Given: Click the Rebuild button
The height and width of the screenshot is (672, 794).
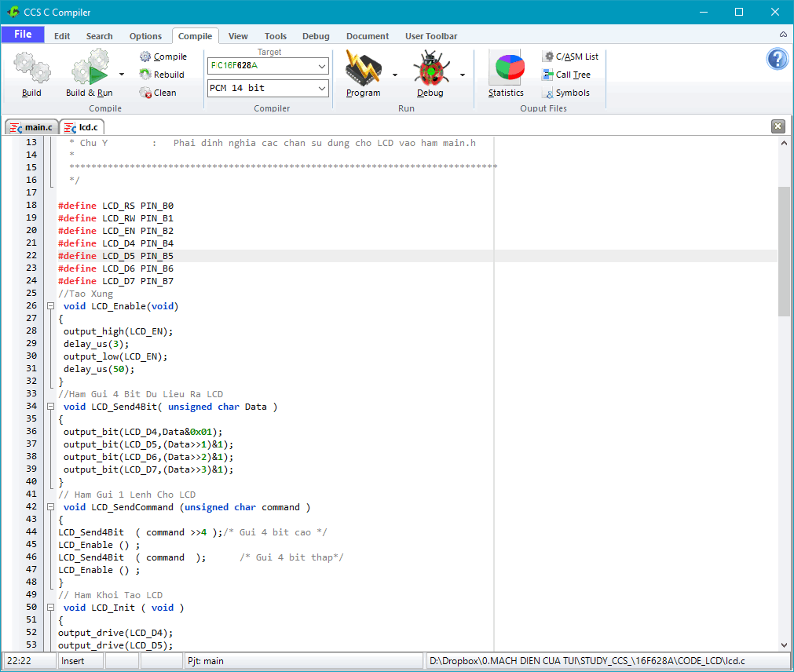Looking at the screenshot, I should tap(162, 75).
